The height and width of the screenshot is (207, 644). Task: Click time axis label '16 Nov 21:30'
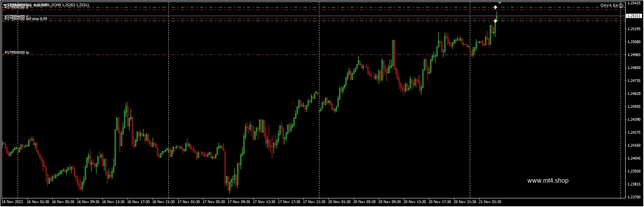[164, 202]
